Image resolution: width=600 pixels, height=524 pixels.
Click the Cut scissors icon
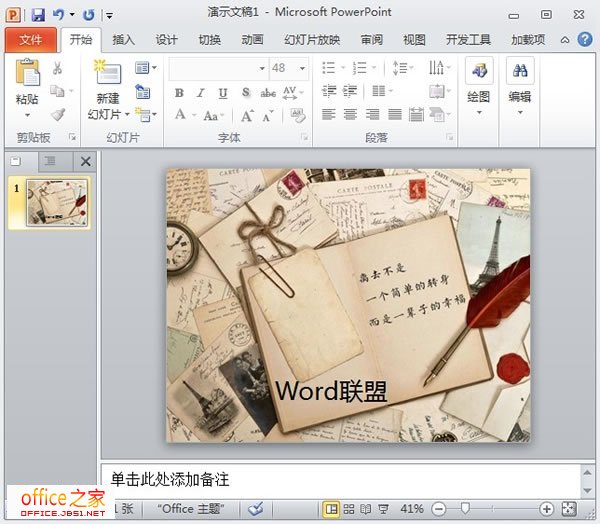click(57, 68)
